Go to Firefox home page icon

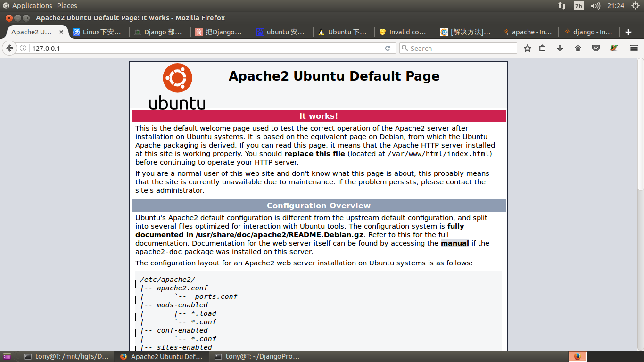pyautogui.click(x=578, y=48)
